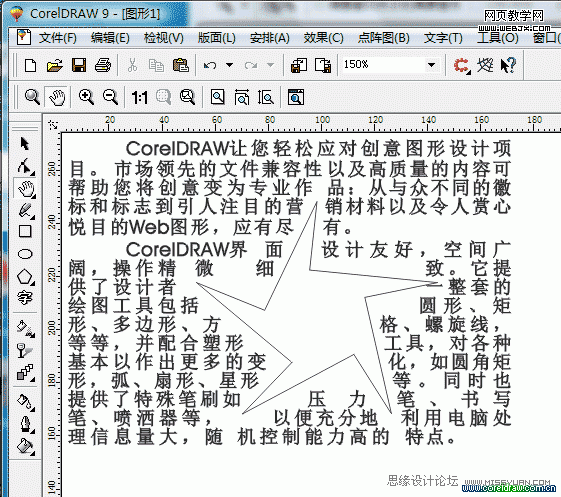Image resolution: width=561 pixels, height=497 pixels.
Task: Click the Print icon
Action: pos(103,65)
